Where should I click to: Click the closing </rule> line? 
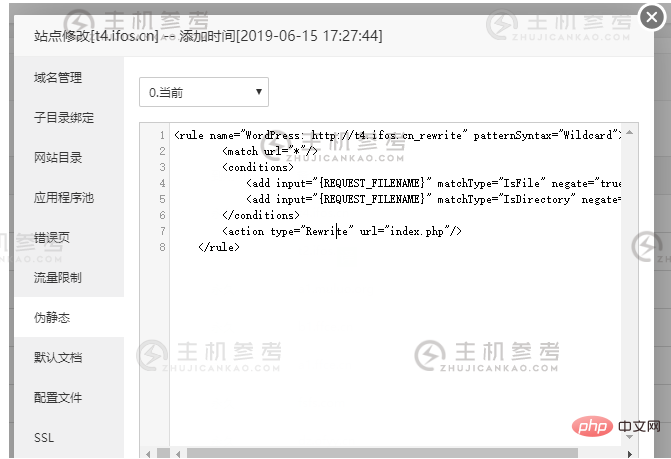[x=219, y=247]
